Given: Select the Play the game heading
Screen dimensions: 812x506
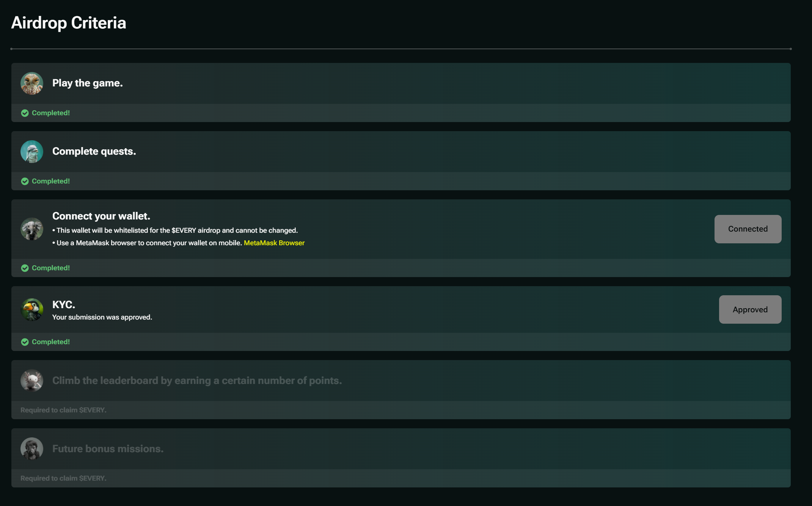Looking at the screenshot, I should [87, 83].
